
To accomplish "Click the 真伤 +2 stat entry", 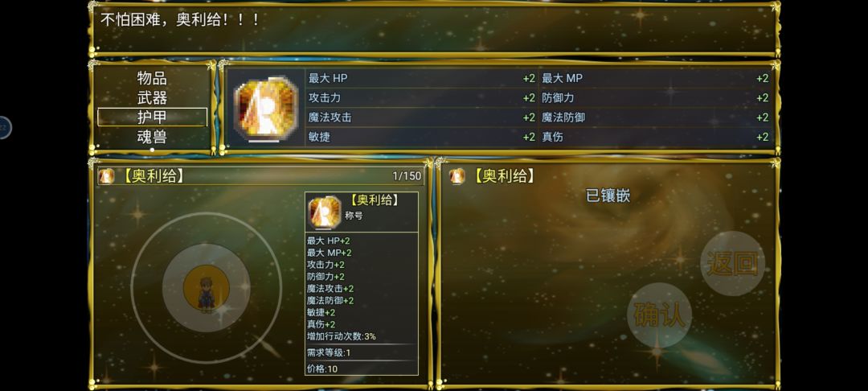I will tap(655, 137).
